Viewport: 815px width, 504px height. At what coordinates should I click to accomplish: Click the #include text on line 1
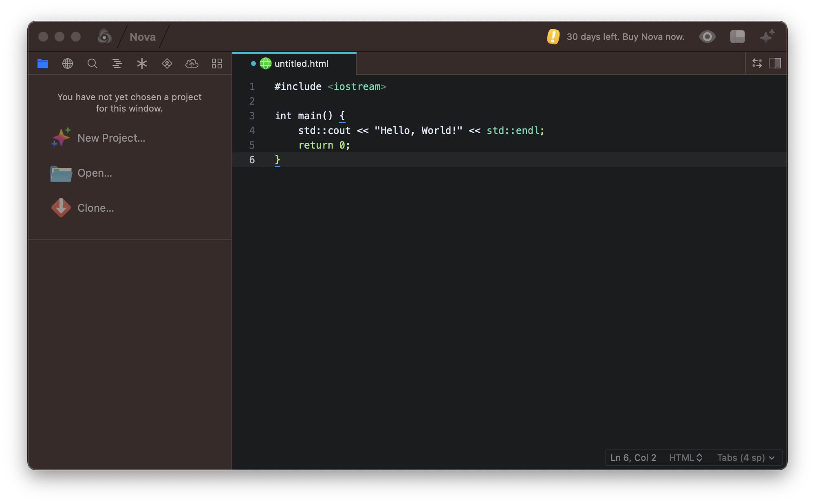click(x=298, y=87)
